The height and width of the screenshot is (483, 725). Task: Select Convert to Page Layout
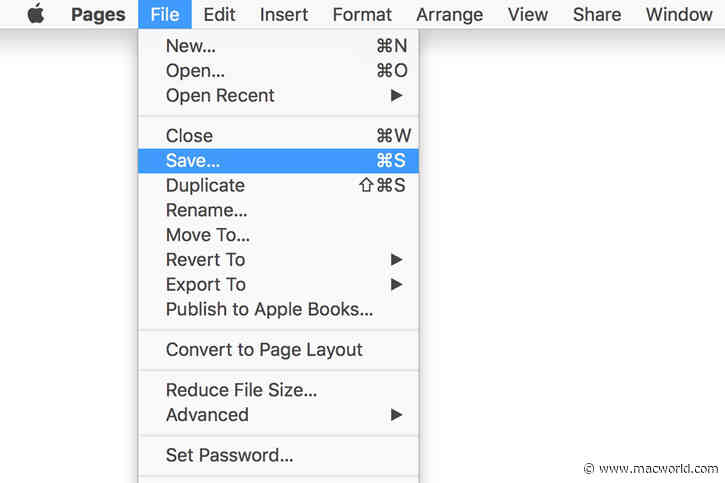pyautogui.click(x=278, y=350)
